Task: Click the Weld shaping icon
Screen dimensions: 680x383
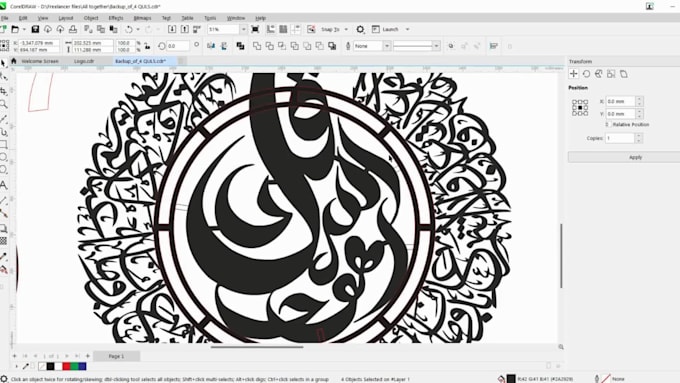Action: [257, 46]
